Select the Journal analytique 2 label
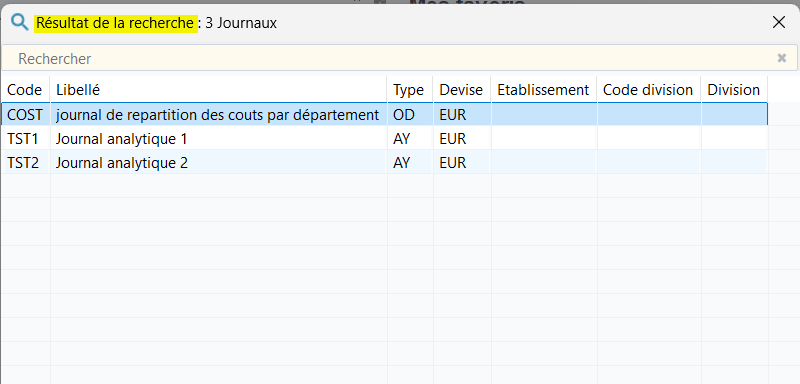 [121, 163]
